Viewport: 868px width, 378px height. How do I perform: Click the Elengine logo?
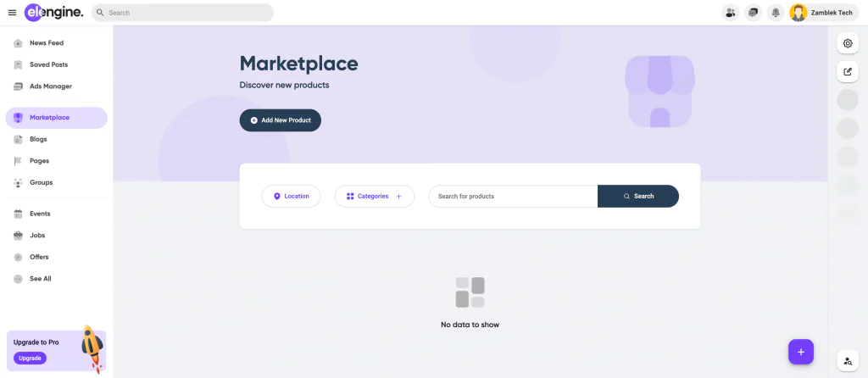(x=54, y=13)
